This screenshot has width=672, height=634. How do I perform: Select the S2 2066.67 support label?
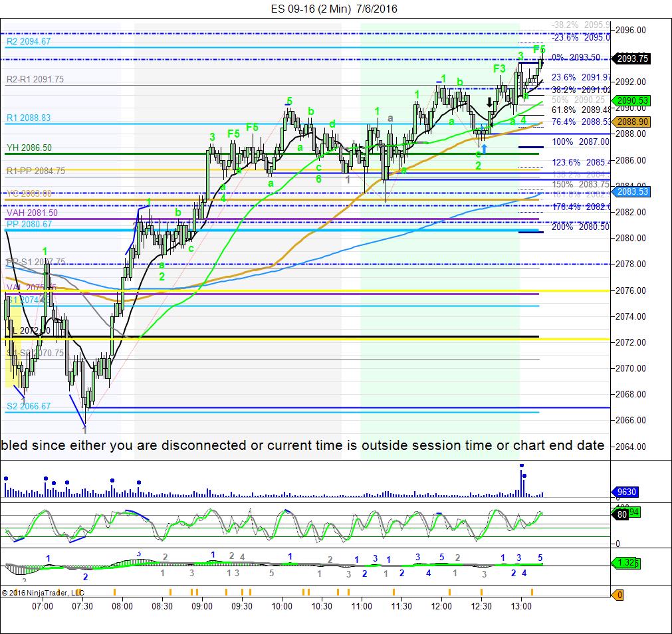tap(29, 406)
